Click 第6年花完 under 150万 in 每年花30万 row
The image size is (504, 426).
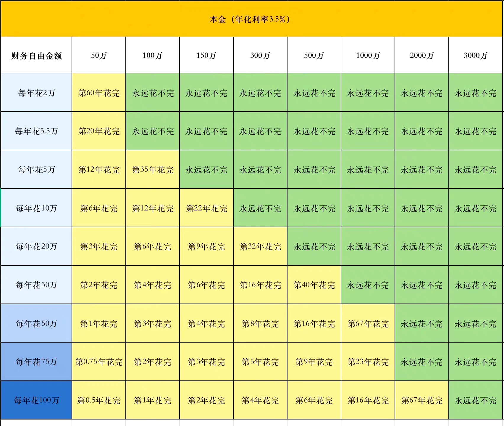point(206,285)
